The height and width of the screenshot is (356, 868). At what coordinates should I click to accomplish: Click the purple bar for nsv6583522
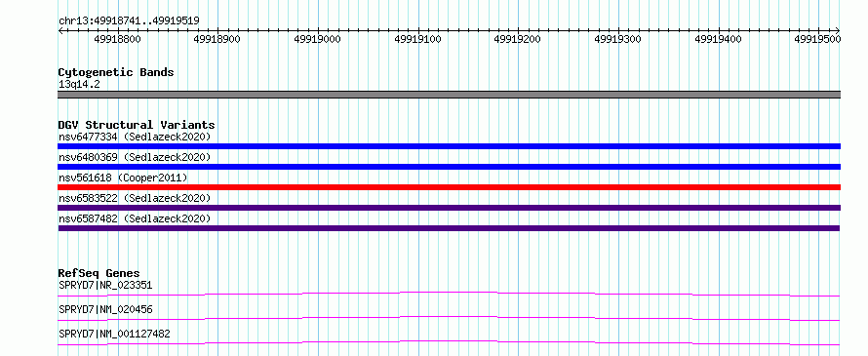point(449,208)
